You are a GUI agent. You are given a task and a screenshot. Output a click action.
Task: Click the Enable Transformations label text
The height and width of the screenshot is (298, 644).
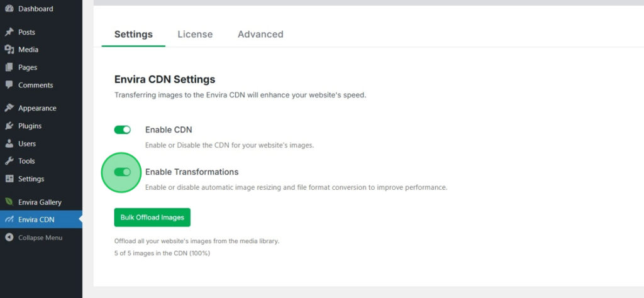(x=192, y=172)
